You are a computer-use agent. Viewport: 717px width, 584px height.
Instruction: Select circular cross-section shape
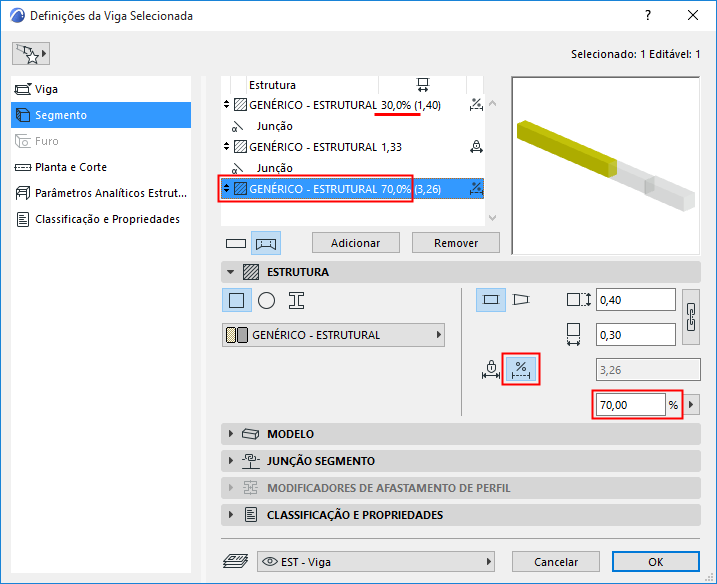(x=266, y=300)
